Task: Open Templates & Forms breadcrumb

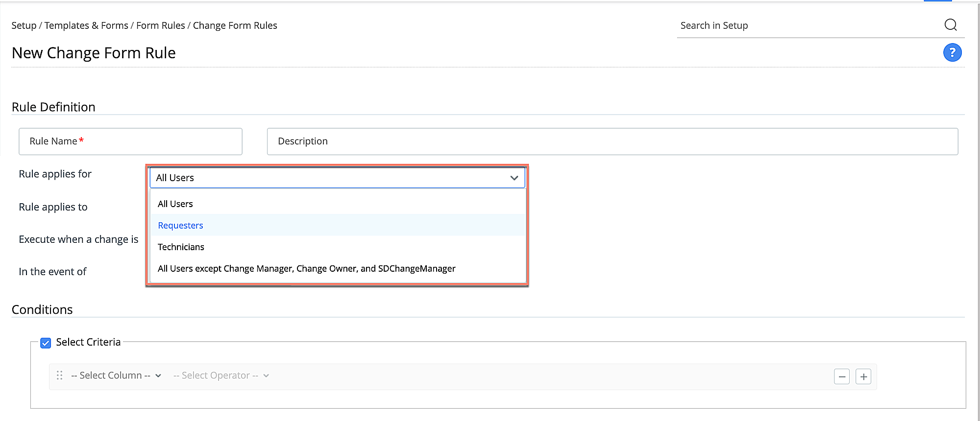Action: pos(86,25)
